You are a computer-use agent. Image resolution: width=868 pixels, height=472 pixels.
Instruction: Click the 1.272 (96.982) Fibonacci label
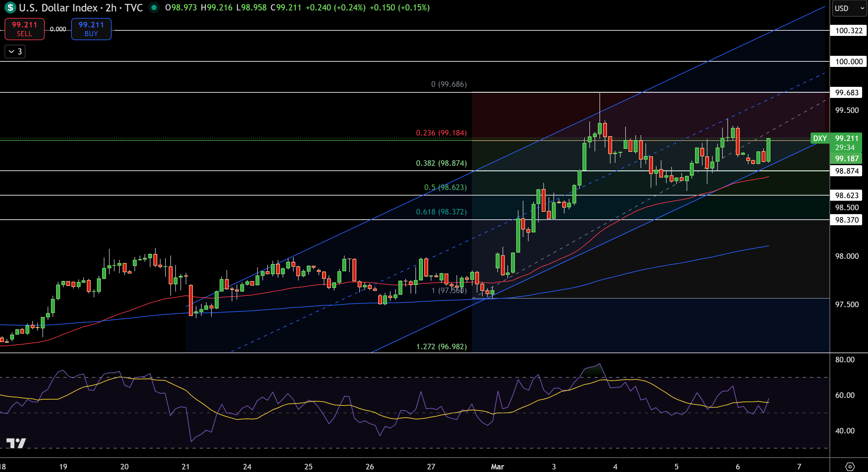point(442,347)
